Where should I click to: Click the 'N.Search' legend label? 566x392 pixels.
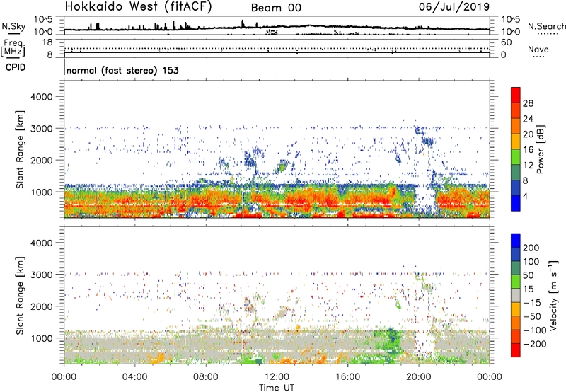coord(546,26)
